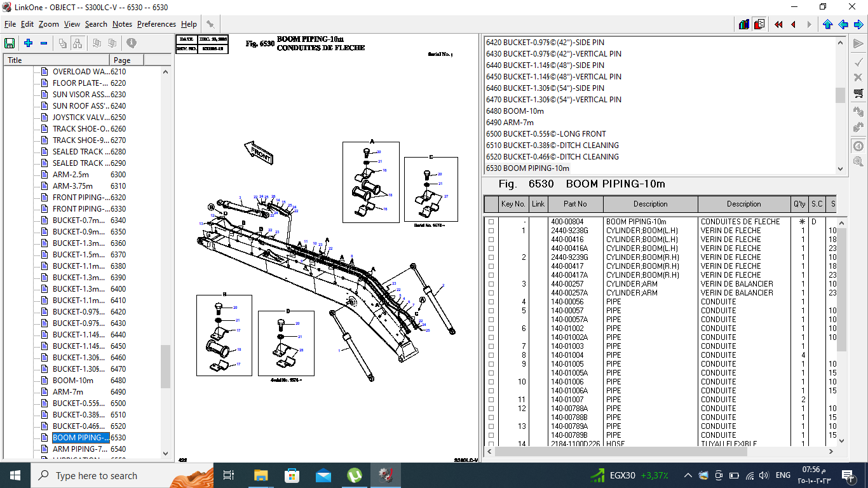The height and width of the screenshot is (488, 868).
Task: Open the shopping cart selection list icon
Action: [858, 93]
